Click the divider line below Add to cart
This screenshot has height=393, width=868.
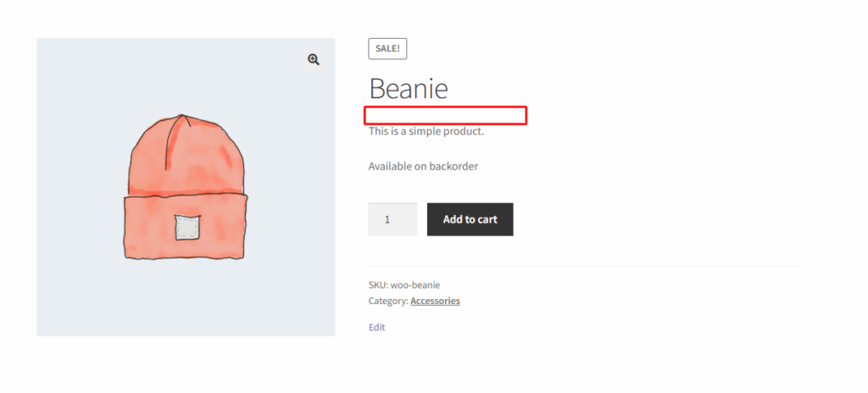[x=584, y=266]
